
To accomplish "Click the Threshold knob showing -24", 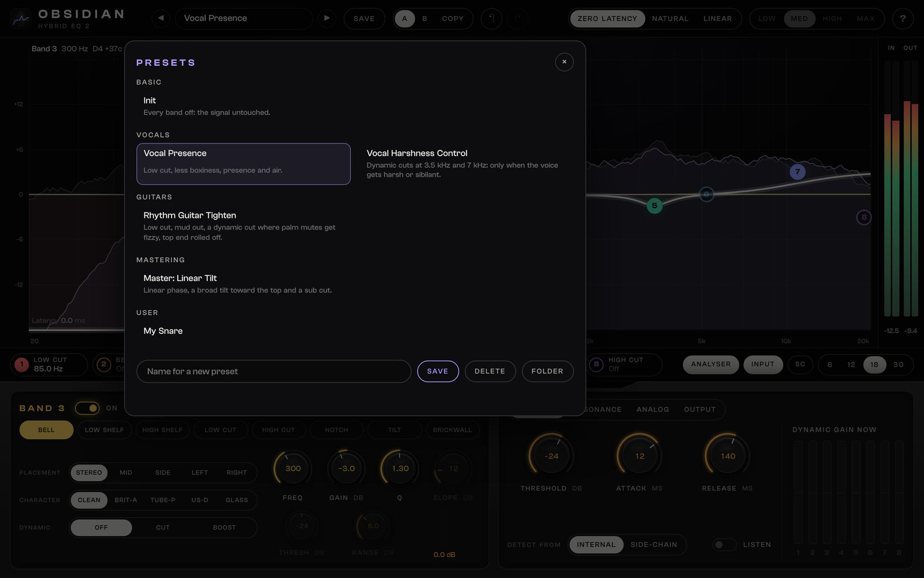I will coord(552,456).
